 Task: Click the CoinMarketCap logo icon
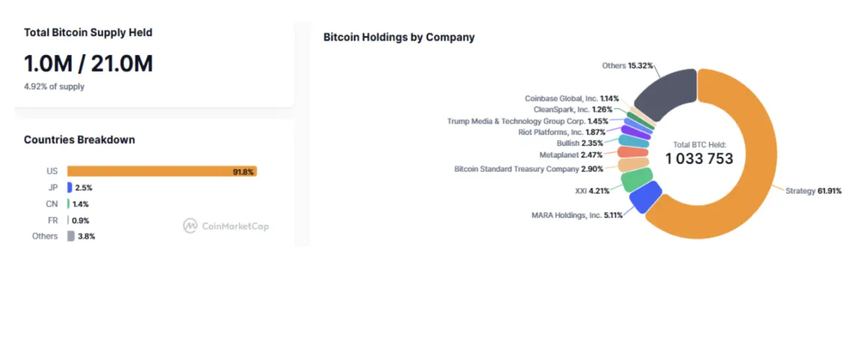tap(191, 226)
